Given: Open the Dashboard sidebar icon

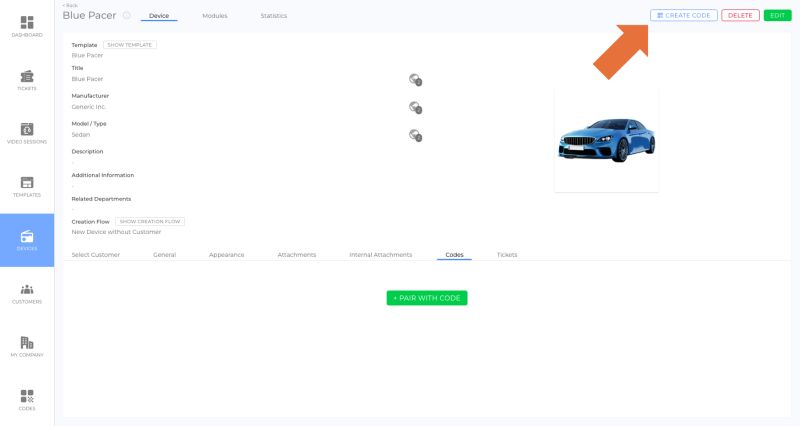Looking at the screenshot, I should [27, 27].
